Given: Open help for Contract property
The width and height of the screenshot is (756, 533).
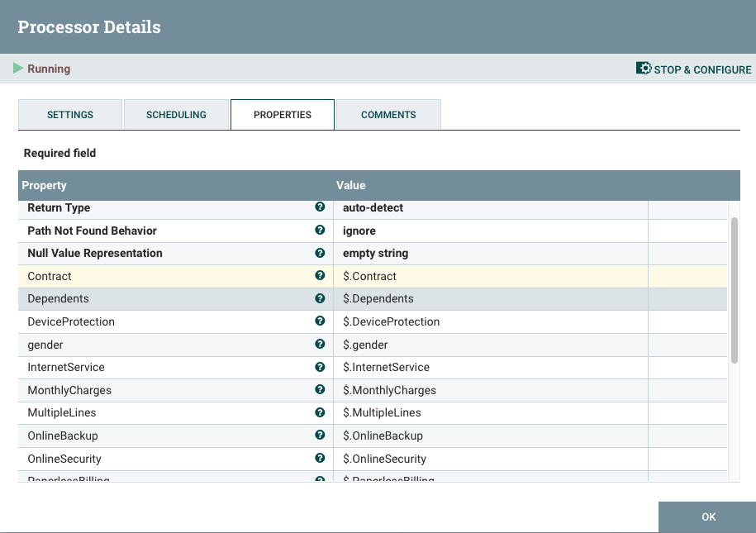Looking at the screenshot, I should click(x=320, y=276).
